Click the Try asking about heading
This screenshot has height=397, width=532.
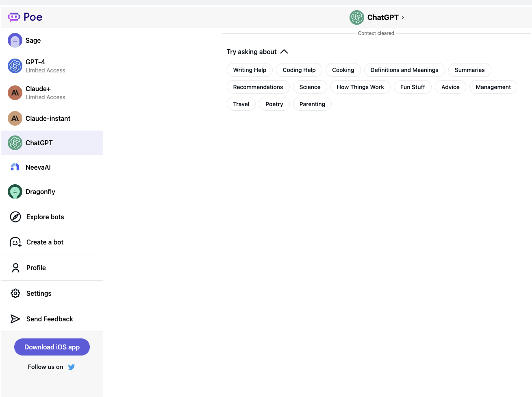click(x=252, y=52)
